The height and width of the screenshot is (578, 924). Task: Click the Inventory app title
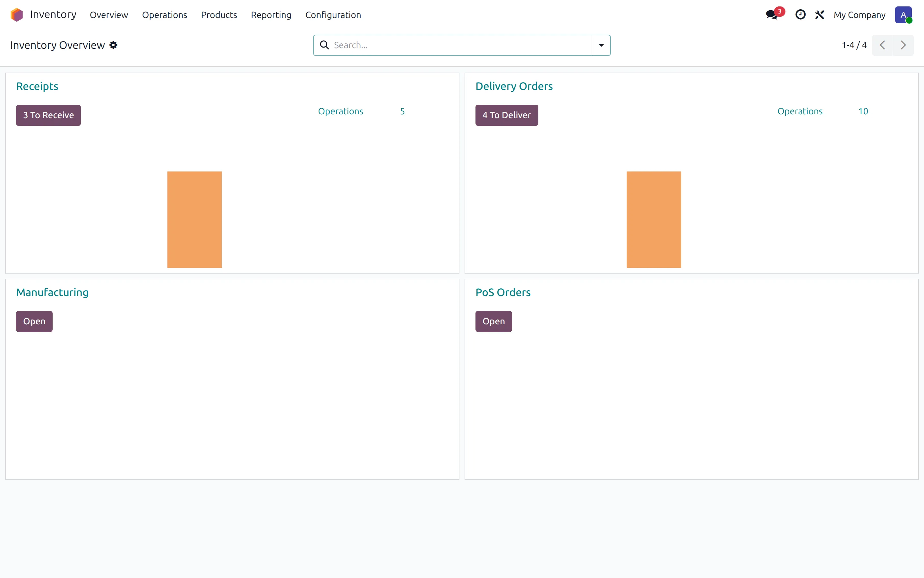53,14
